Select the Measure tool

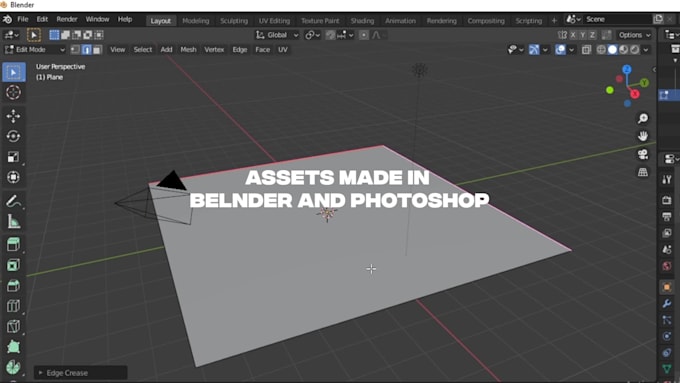click(x=13, y=222)
